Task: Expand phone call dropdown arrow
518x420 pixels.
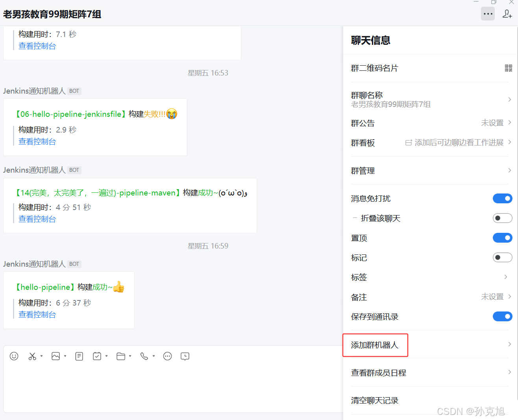Action: [x=154, y=356]
